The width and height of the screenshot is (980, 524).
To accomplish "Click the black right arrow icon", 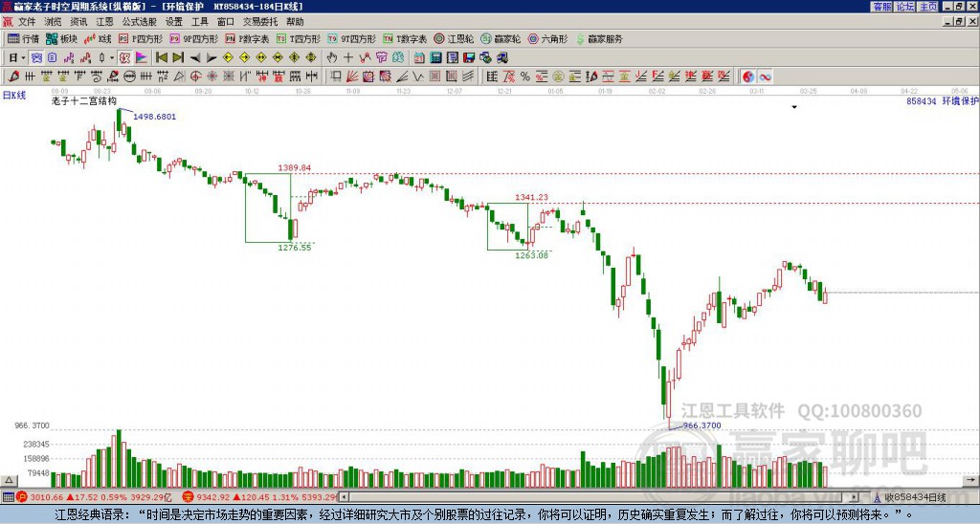I will [x=212, y=57].
